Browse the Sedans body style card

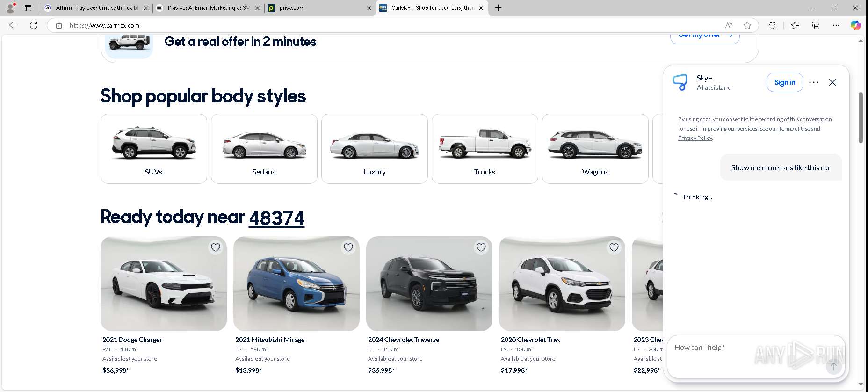[264, 149]
